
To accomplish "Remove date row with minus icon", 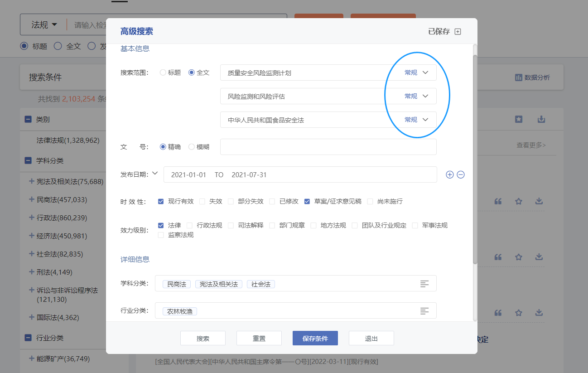I will point(461,174).
